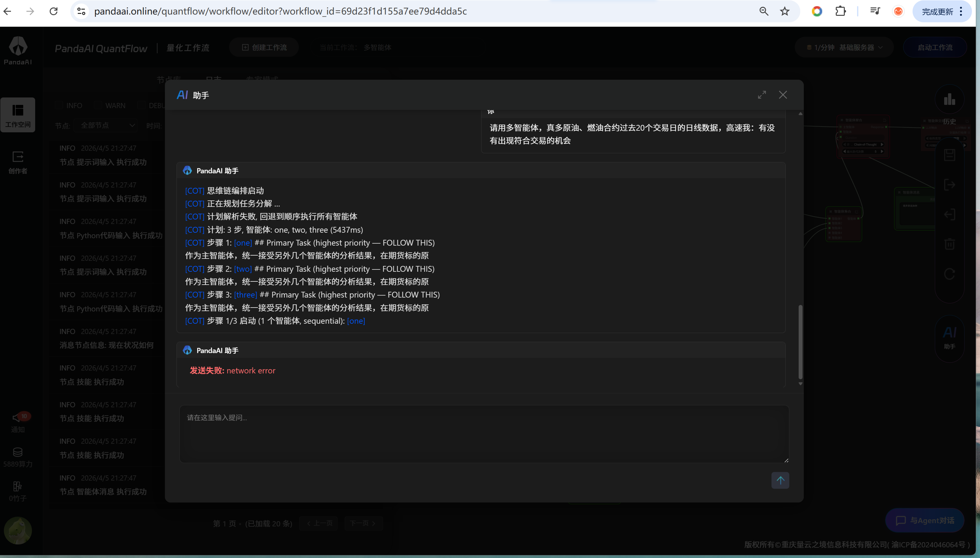This screenshot has width=980, height=558.
Task: Toggle the INFO log filter checkbox
Action: [x=59, y=105]
